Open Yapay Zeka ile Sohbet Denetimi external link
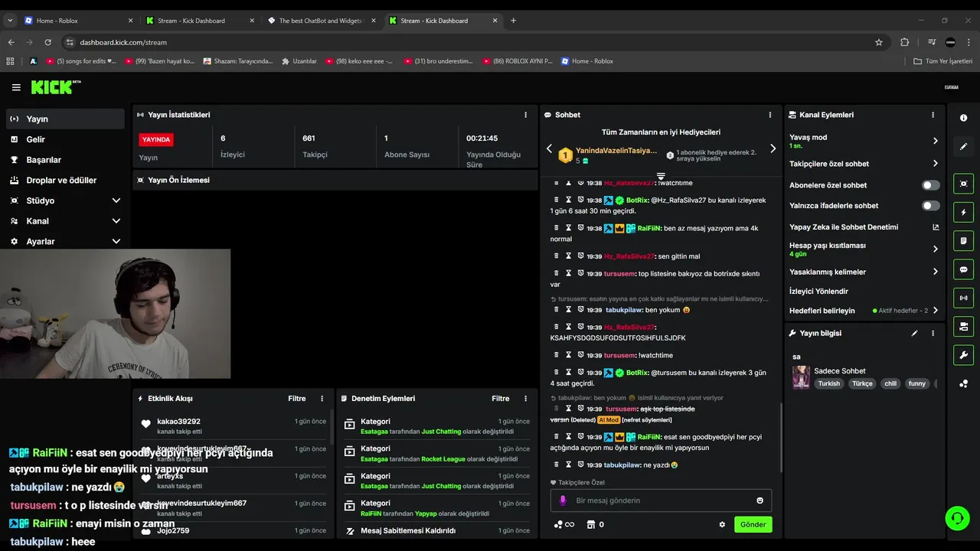980x551 pixels. (x=935, y=227)
